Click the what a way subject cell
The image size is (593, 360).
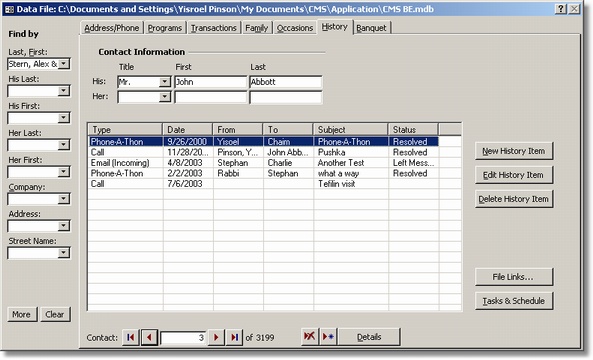click(x=351, y=174)
